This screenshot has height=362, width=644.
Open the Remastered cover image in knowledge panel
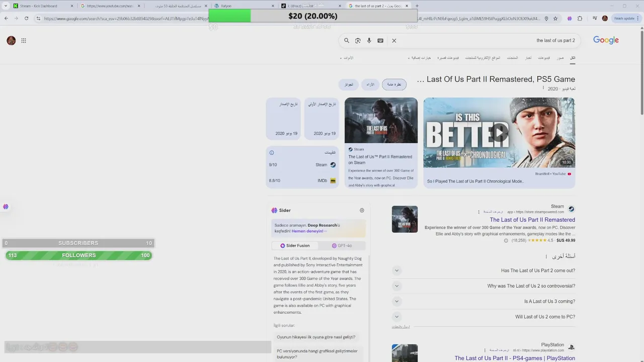[381, 121]
